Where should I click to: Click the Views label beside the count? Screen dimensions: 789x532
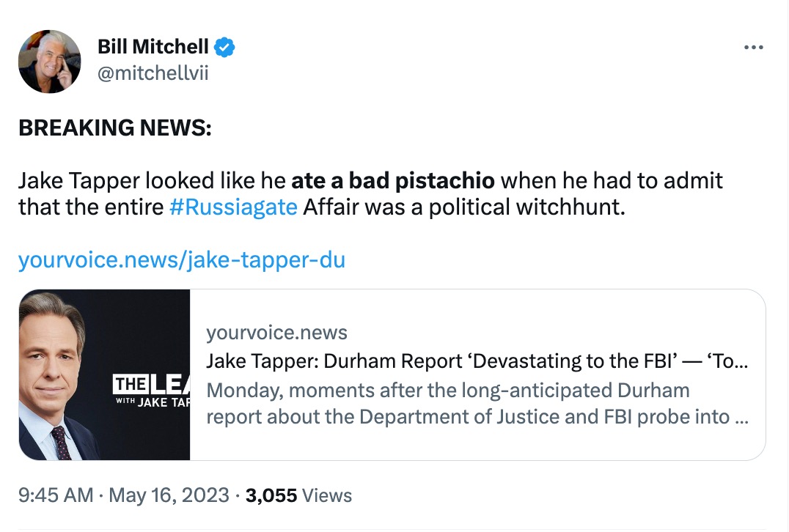[327, 495]
